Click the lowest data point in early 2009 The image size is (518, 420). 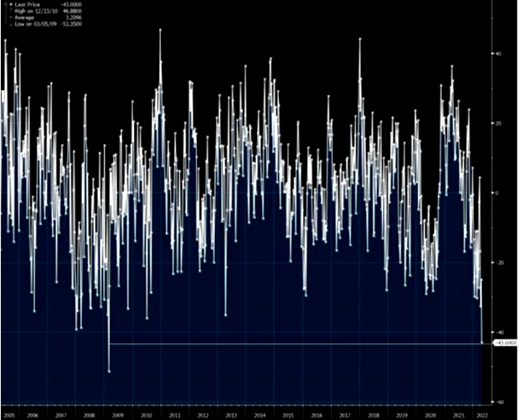109,371
